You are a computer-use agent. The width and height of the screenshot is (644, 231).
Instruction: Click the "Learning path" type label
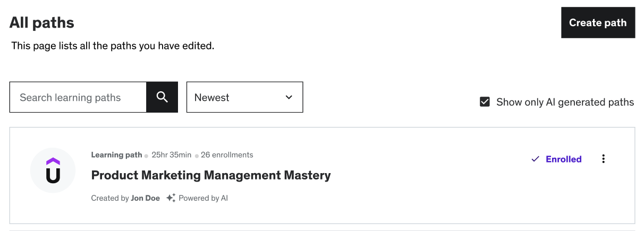116,155
